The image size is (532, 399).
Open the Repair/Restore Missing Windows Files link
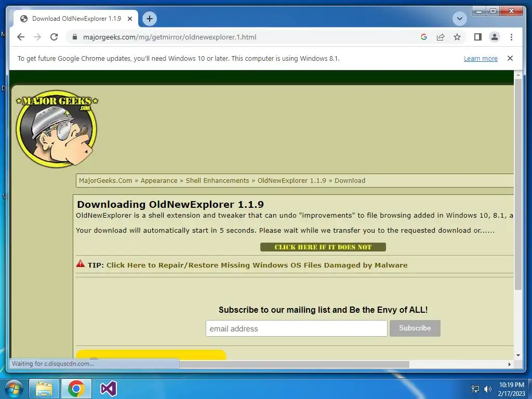[x=257, y=265]
